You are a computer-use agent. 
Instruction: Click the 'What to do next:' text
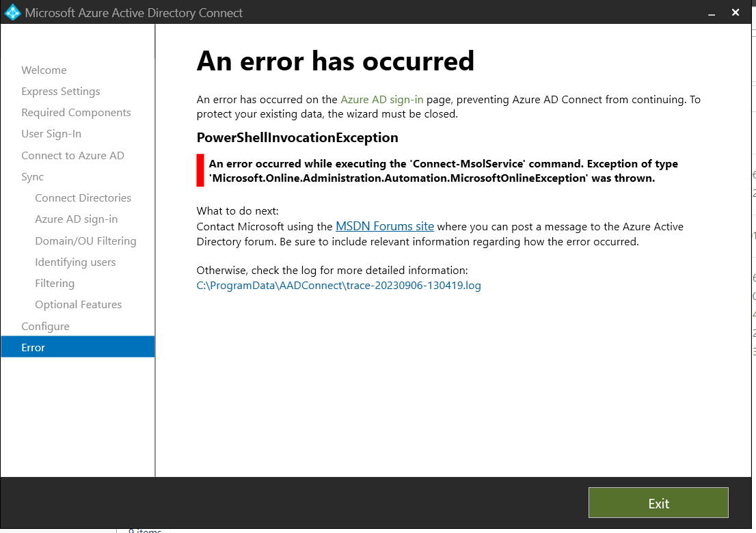pyautogui.click(x=237, y=210)
